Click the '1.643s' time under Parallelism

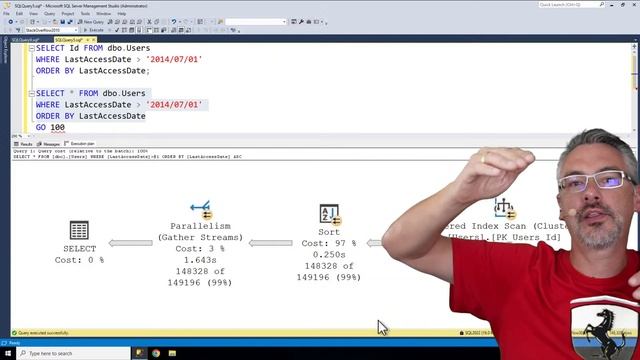(200, 260)
